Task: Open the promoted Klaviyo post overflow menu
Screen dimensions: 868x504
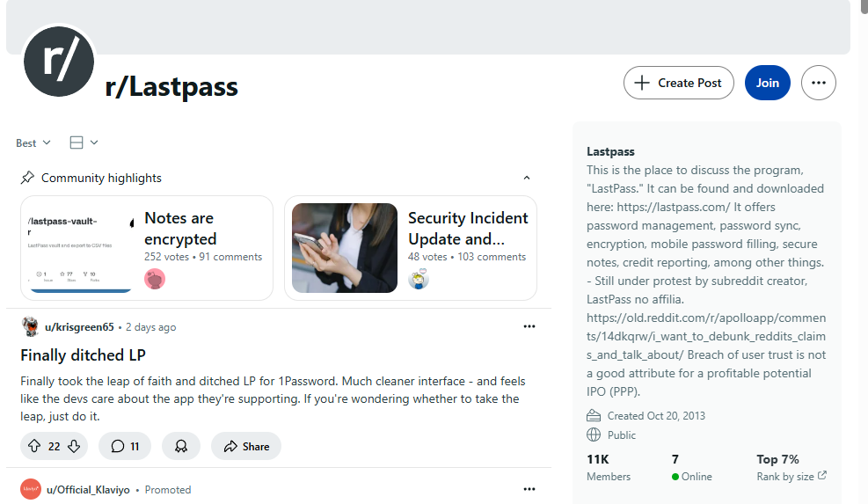Action: [x=529, y=489]
